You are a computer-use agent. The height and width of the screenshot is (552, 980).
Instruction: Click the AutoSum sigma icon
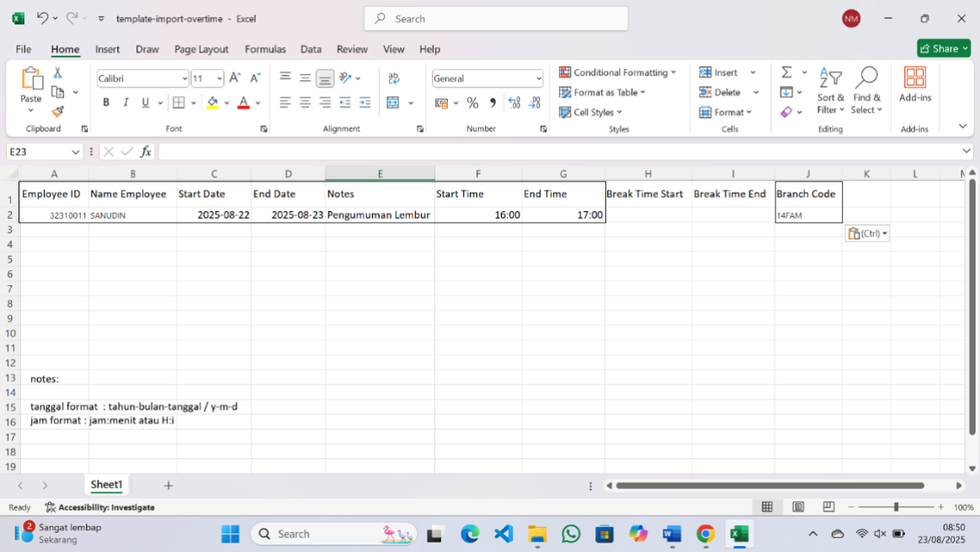[x=786, y=72]
